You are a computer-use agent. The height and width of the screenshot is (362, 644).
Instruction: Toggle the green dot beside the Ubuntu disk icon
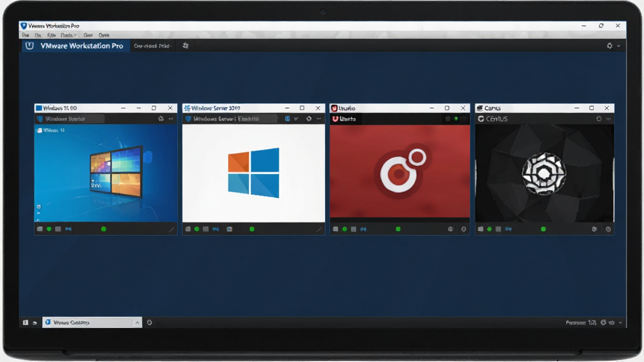[345, 229]
